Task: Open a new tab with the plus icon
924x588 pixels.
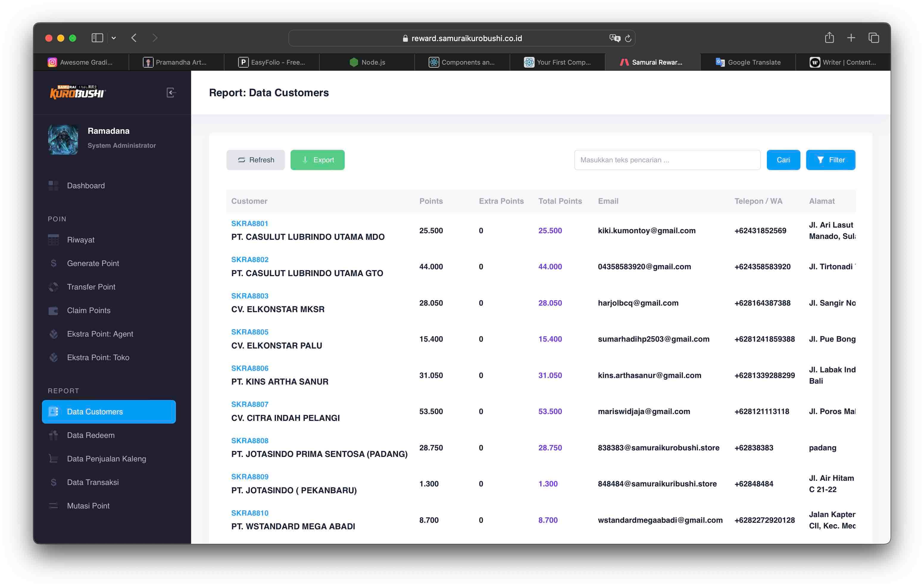Action: click(x=851, y=38)
